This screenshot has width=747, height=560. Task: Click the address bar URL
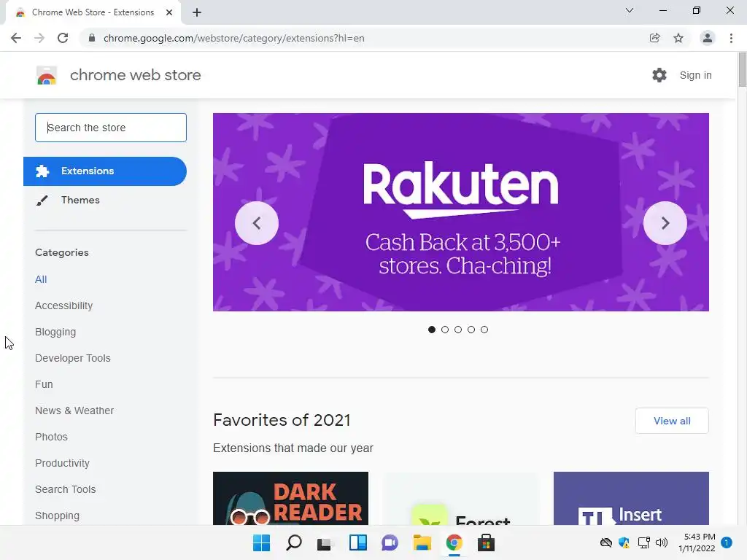[x=234, y=38]
